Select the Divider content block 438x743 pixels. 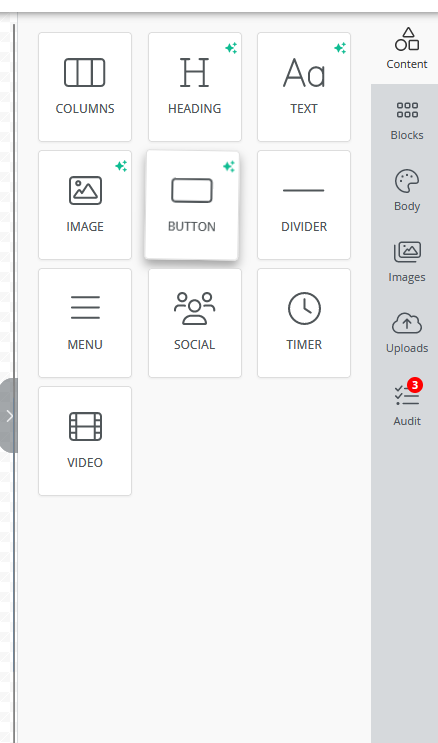(304, 205)
